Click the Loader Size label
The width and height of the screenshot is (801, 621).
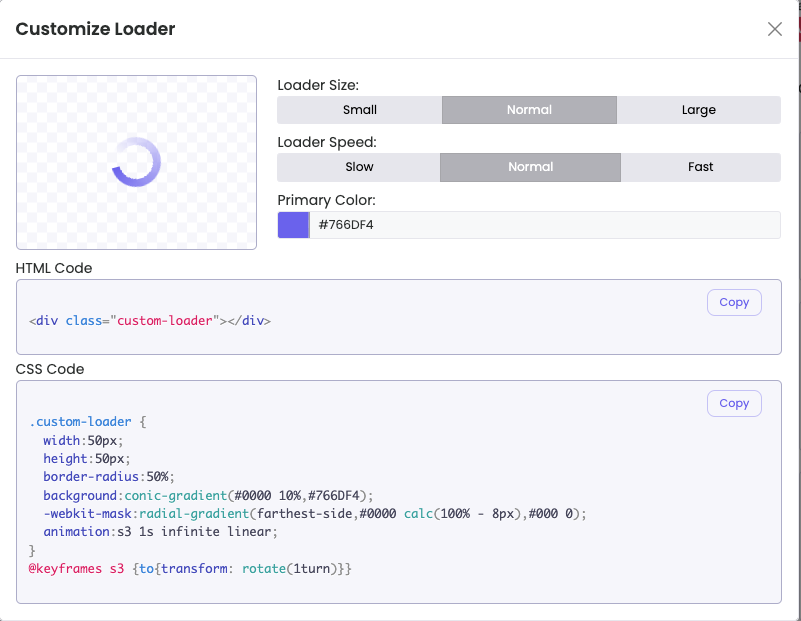point(318,85)
